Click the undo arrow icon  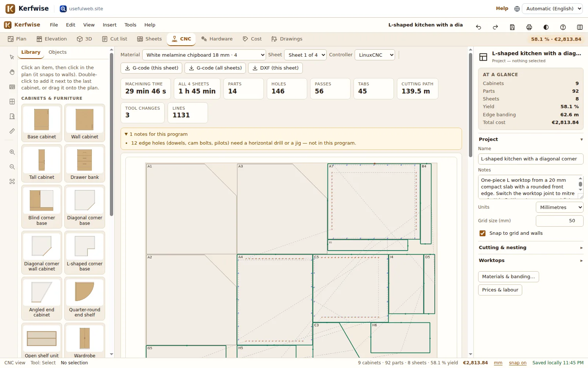[478, 27]
